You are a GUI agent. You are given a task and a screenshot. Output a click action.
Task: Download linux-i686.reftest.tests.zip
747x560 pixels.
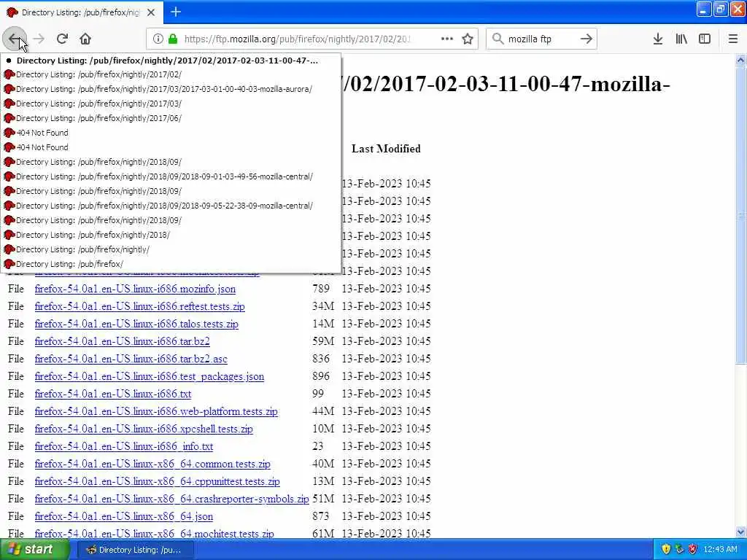click(x=139, y=307)
